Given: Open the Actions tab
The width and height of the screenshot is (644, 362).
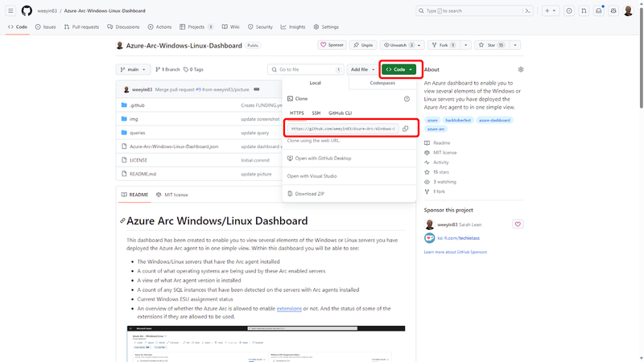Looking at the screenshot, I should [x=159, y=27].
